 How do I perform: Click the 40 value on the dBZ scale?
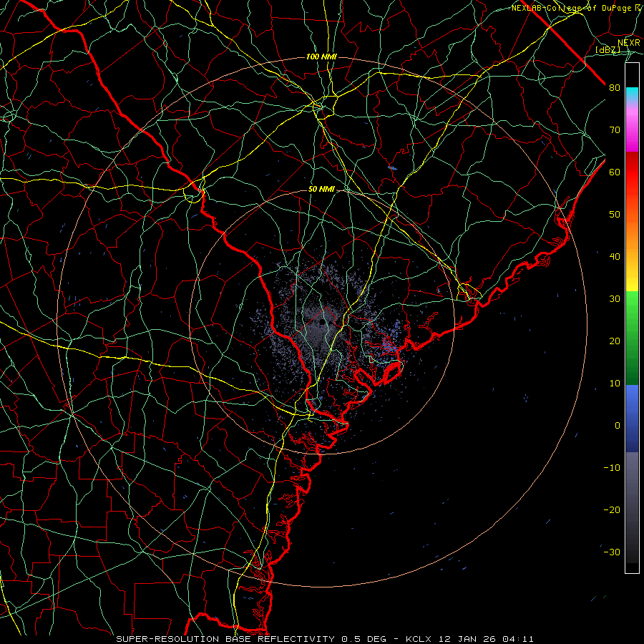(x=615, y=257)
